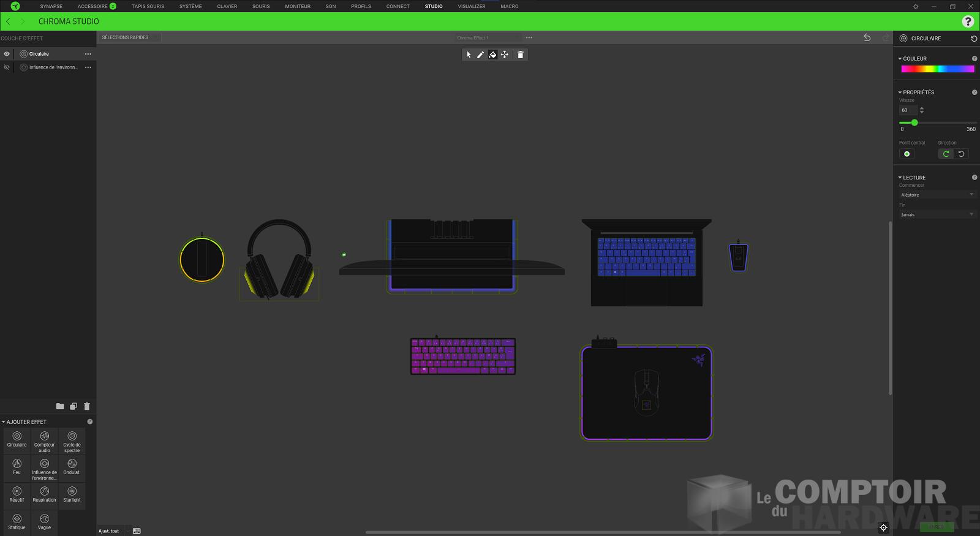Add a Respiration effect
Screen dimensions: 980x536
[44, 495]
